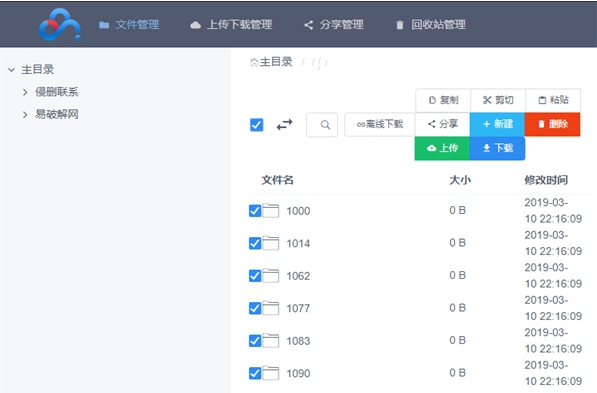The height and width of the screenshot is (393, 597).
Task: Open the folder named 1090
Action: pos(298,374)
